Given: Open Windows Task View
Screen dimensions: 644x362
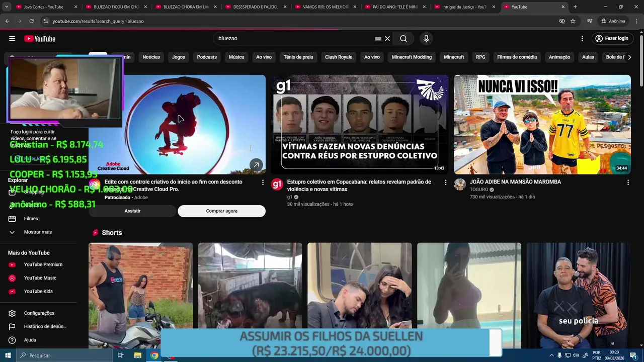Looking at the screenshot, I should pos(121,355).
